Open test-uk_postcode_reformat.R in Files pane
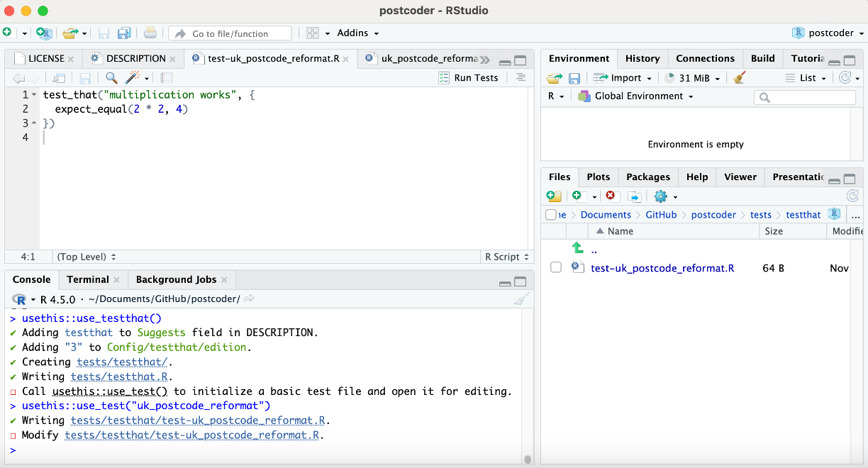The width and height of the screenshot is (868, 468). 662,268
